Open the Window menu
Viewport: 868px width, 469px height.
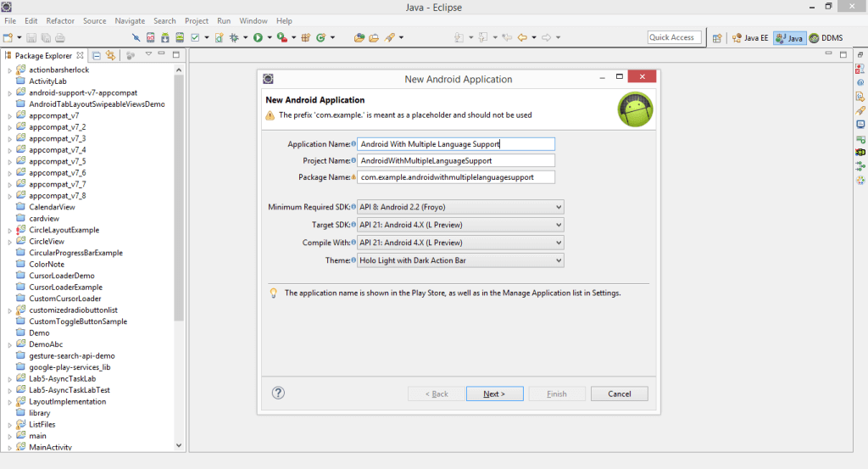253,21
